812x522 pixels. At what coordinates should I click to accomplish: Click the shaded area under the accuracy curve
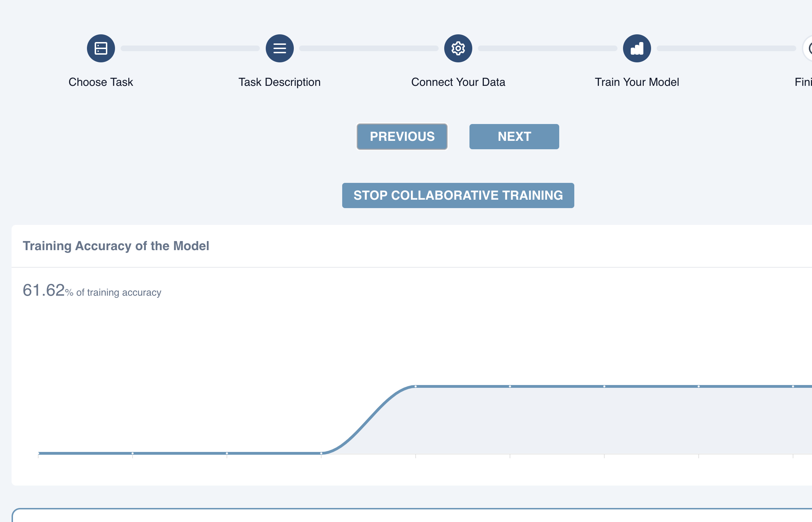[596, 420]
